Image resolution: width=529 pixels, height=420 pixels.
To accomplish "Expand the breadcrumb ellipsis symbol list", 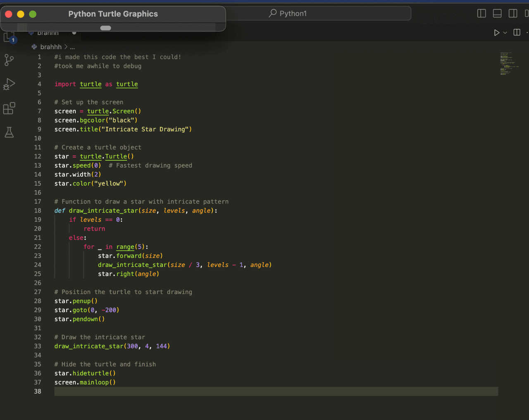I will pos(72,47).
